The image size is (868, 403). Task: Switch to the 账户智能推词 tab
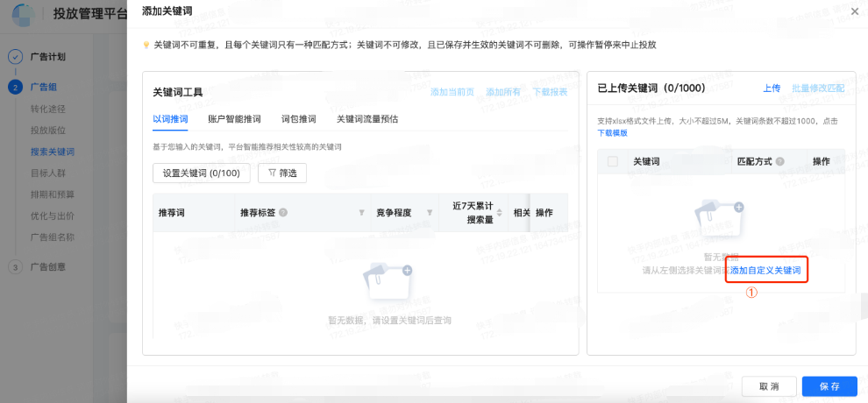tap(234, 118)
